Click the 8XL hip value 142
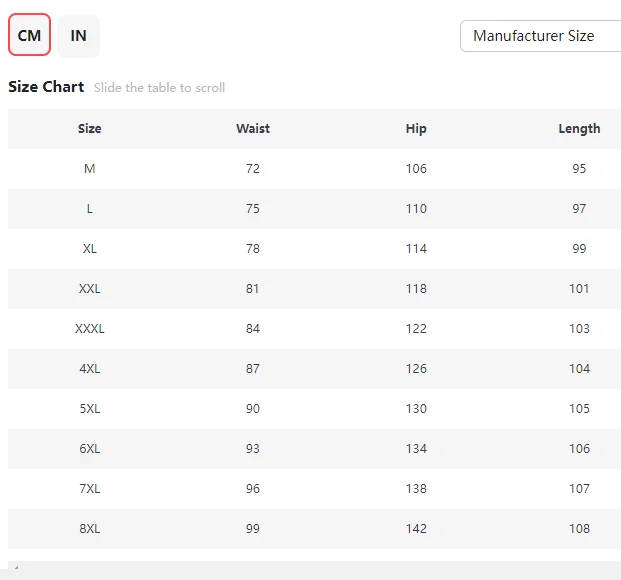This screenshot has width=621, height=580. tap(416, 529)
